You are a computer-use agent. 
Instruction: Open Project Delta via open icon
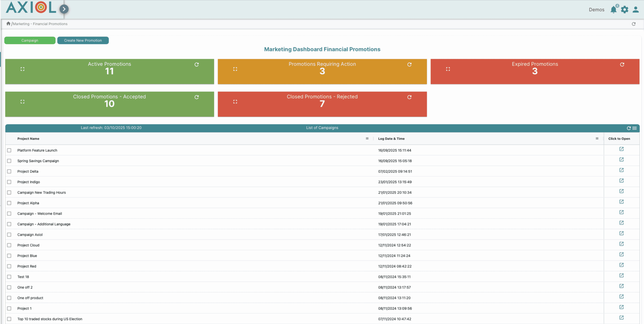[621, 170]
